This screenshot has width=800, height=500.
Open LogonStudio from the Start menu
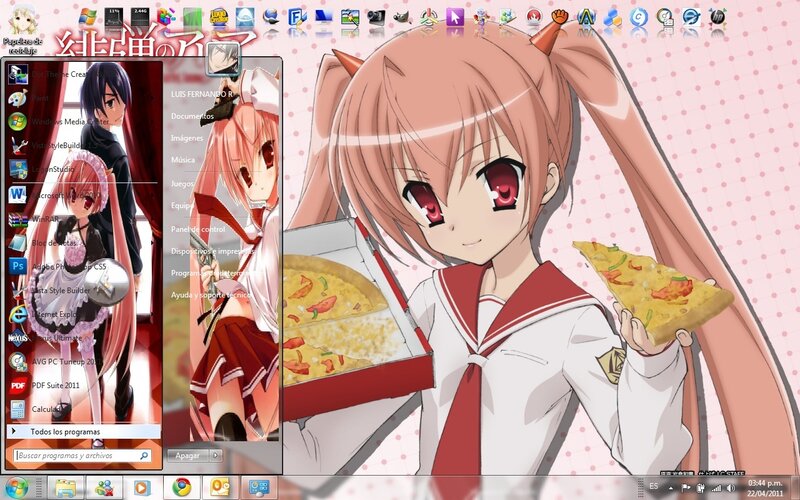click(83, 169)
